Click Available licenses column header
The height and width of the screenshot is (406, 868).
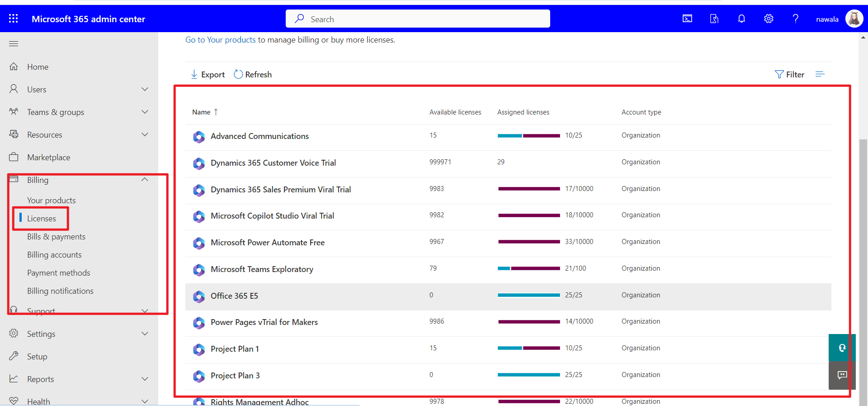(455, 112)
